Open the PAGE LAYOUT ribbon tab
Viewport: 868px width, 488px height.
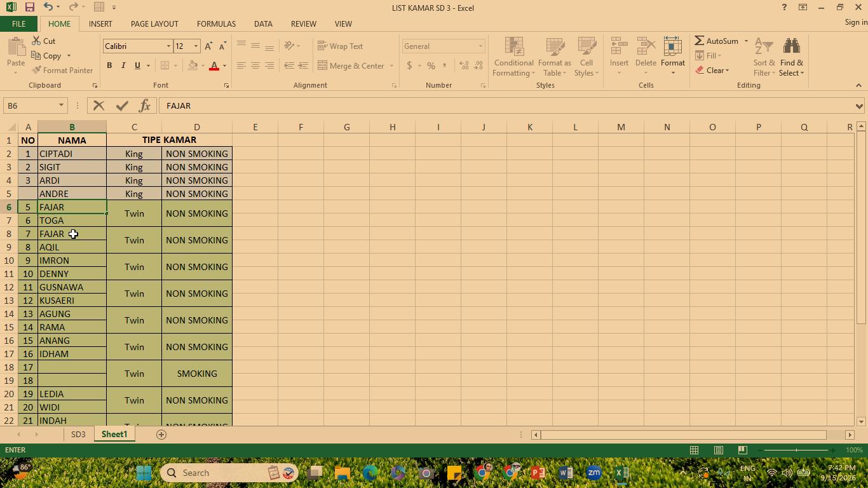(154, 24)
